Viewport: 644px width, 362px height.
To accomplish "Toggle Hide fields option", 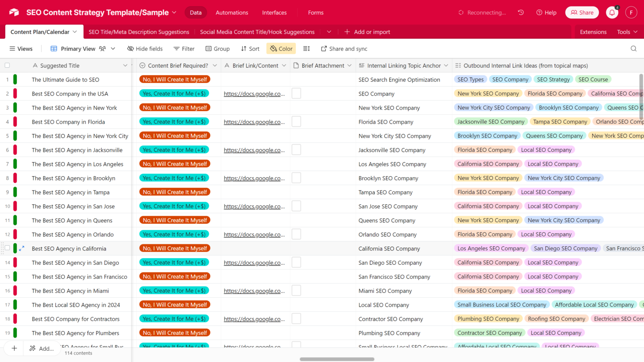I will (x=145, y=48).
